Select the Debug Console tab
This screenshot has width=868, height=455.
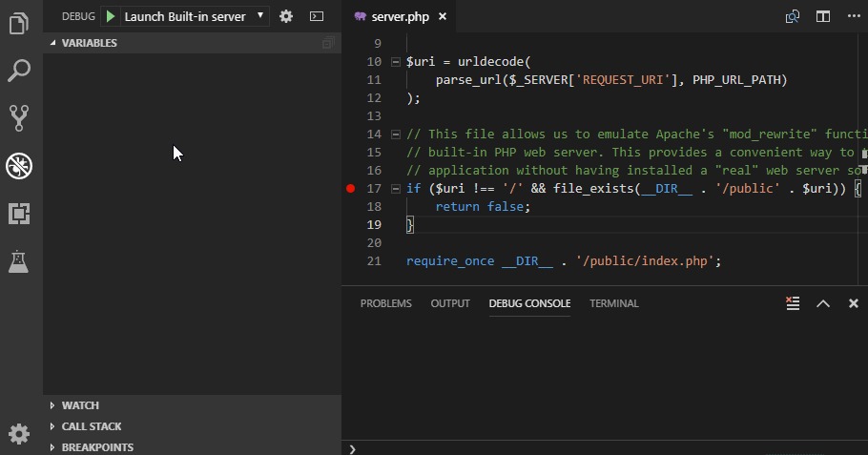pos(529,303)
